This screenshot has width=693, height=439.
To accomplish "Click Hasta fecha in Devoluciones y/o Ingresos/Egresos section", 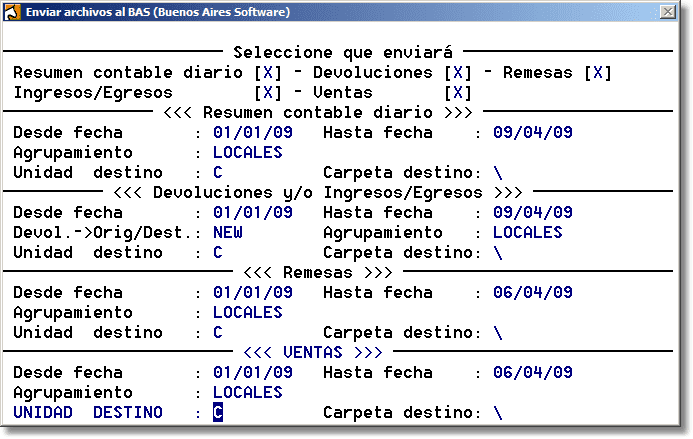I will [x=533, y=213].
